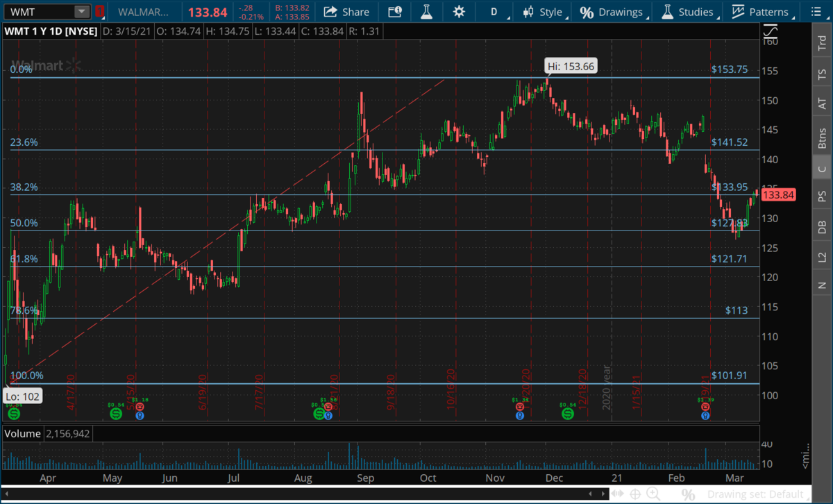
Task: Click the blue lightbulb icon under $1.56 earnings
Action: [x=328, y=416]
